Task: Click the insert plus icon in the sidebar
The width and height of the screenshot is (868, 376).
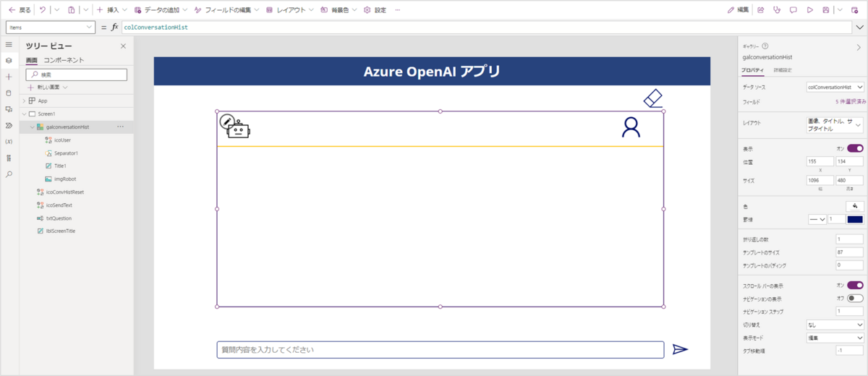Action: (x=9, y=77)
